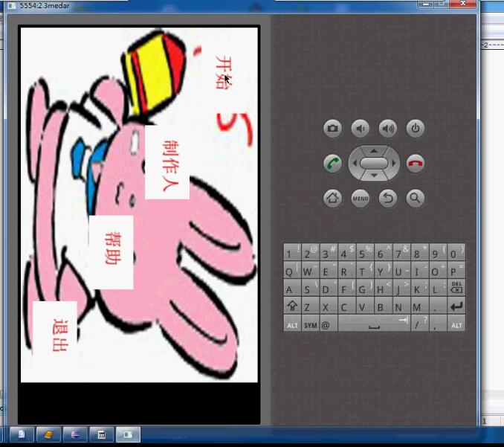Click the slash question mark key
Image resolution: width=504 pixels, height=447 pixels.
tap(420, 324)
